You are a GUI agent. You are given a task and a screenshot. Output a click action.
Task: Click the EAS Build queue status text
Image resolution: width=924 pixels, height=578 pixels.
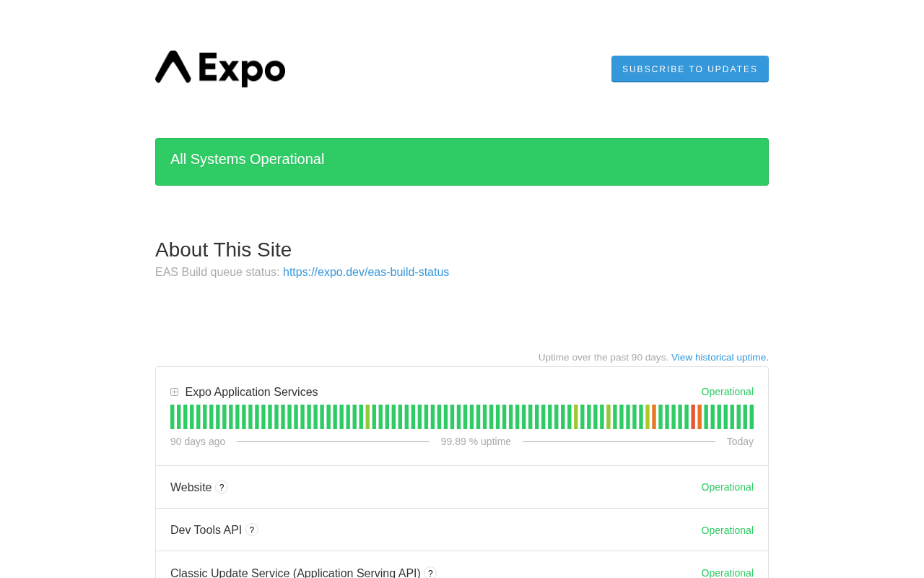pos(217,272)
